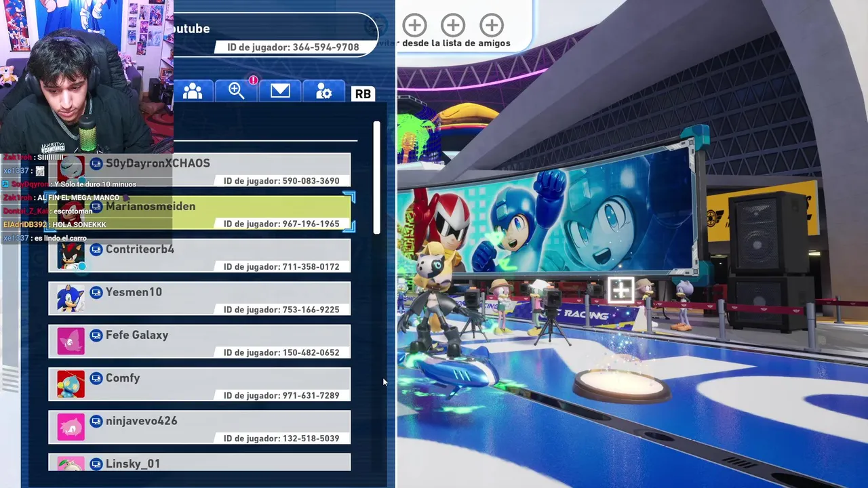The width and height of the screenshot is (868, 488).
Task: Open the friend settings gear tab
Action: click(323, 91)
